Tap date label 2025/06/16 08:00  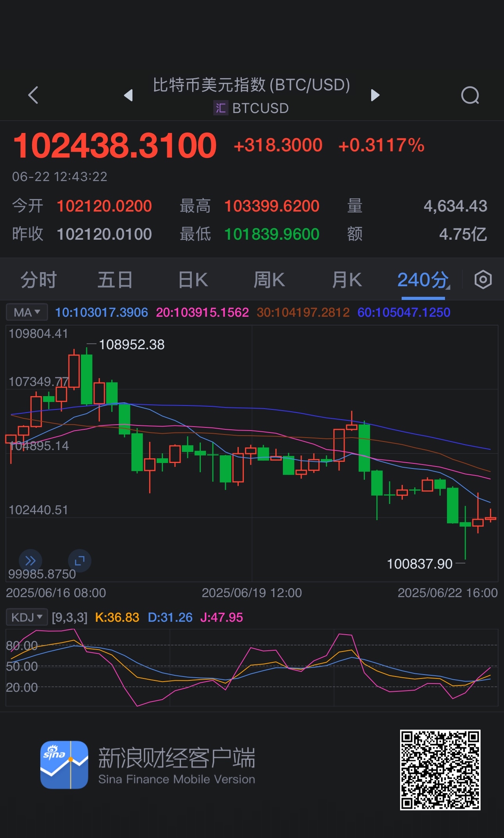click(x=56, y=593)
